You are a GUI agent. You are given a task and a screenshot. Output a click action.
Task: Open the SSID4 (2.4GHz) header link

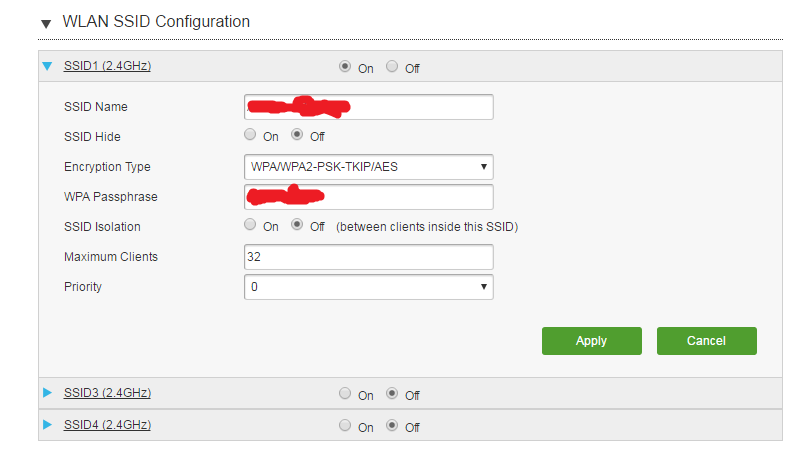click(107, 425)
